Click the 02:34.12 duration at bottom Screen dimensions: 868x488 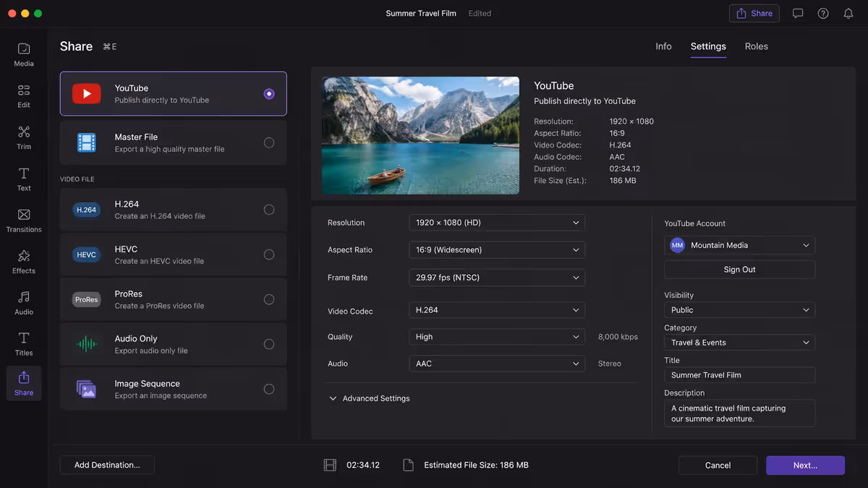pos(363,465)
